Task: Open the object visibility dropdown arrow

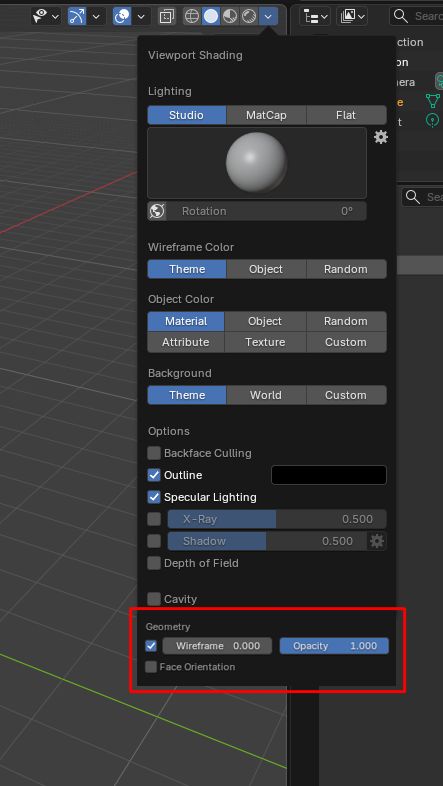Action: (55, 17)
